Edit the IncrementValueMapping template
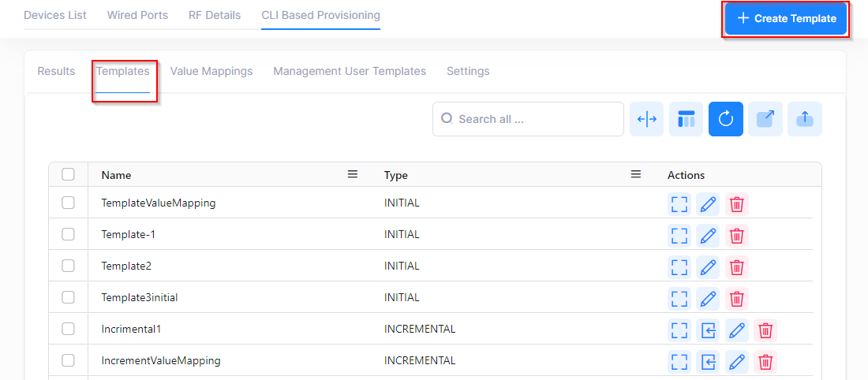Image resolution: width=868 pixels, height=380 pixels. pyautogui.click(x=737, y=363)
